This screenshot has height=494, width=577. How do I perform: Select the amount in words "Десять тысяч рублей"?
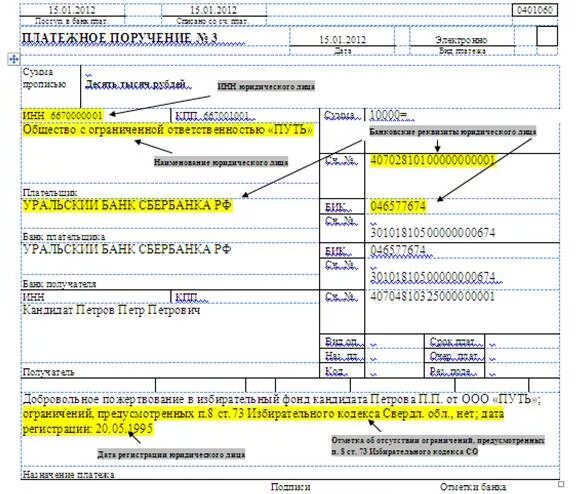[x=135, y=85]
